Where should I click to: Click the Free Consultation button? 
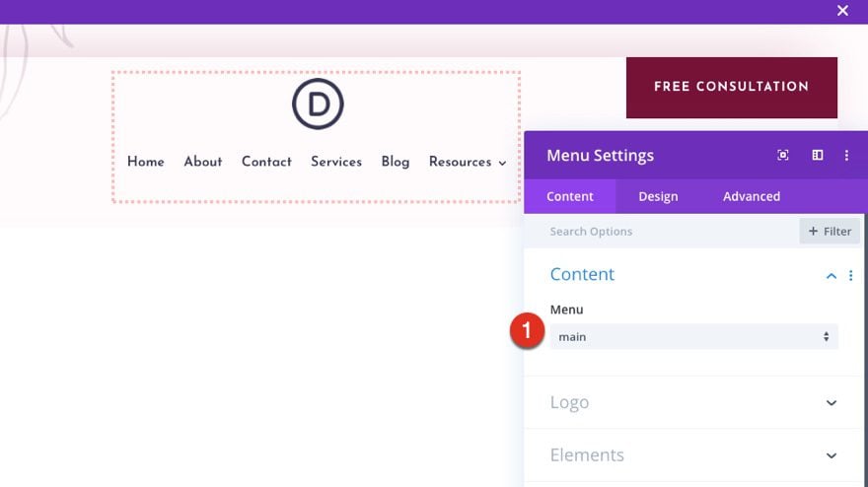pos(731,87)
